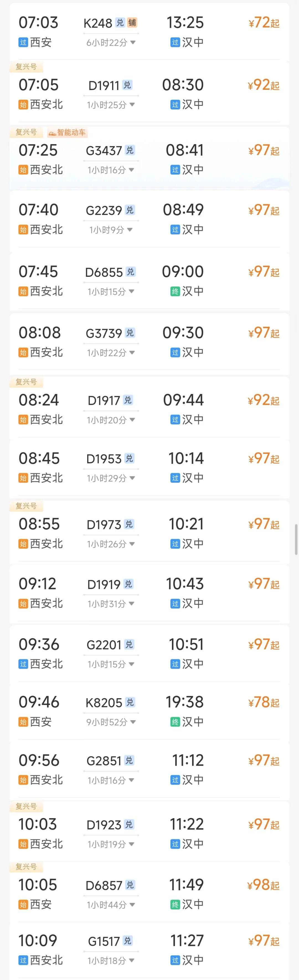Screen dimensions: 299x980
Task: Click the 始 origin icon for D6855
Action: point(23,292)
